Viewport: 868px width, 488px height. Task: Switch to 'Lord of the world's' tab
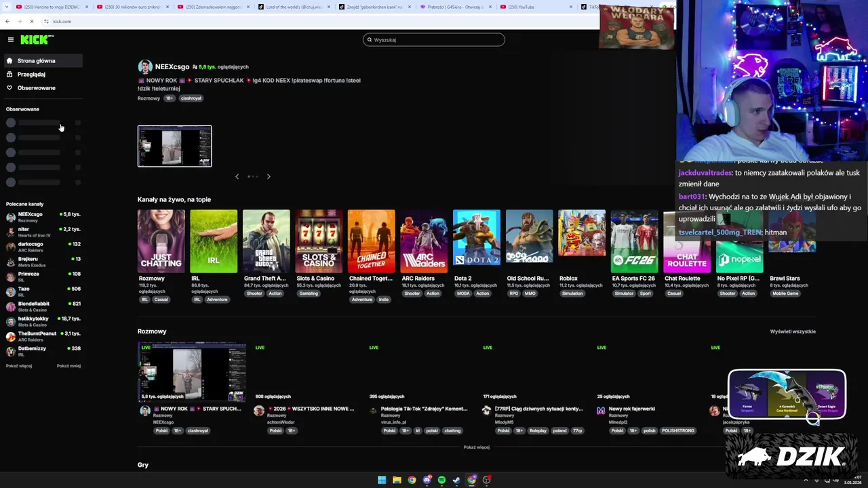pyautogui.click(x=294, y=7)
